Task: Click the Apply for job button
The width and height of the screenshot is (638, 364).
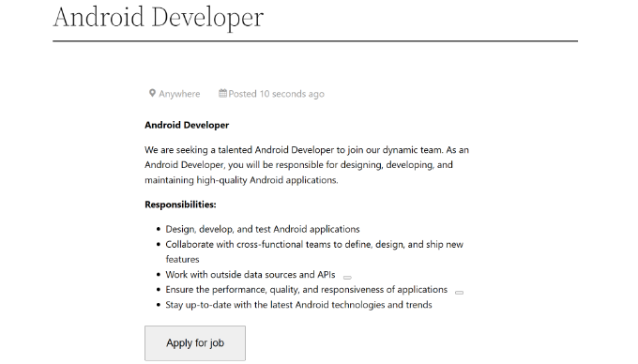Action: 195,342
